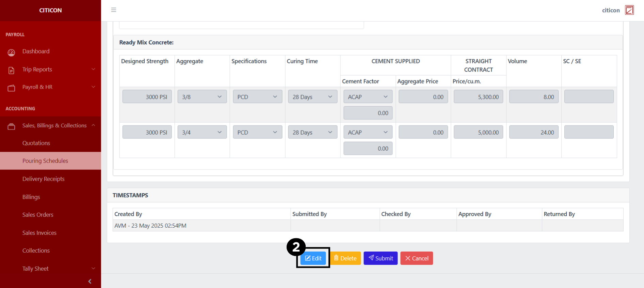Cancel with the red Cancel button
The height and width of the screenshot is (288, 644).
416,258
